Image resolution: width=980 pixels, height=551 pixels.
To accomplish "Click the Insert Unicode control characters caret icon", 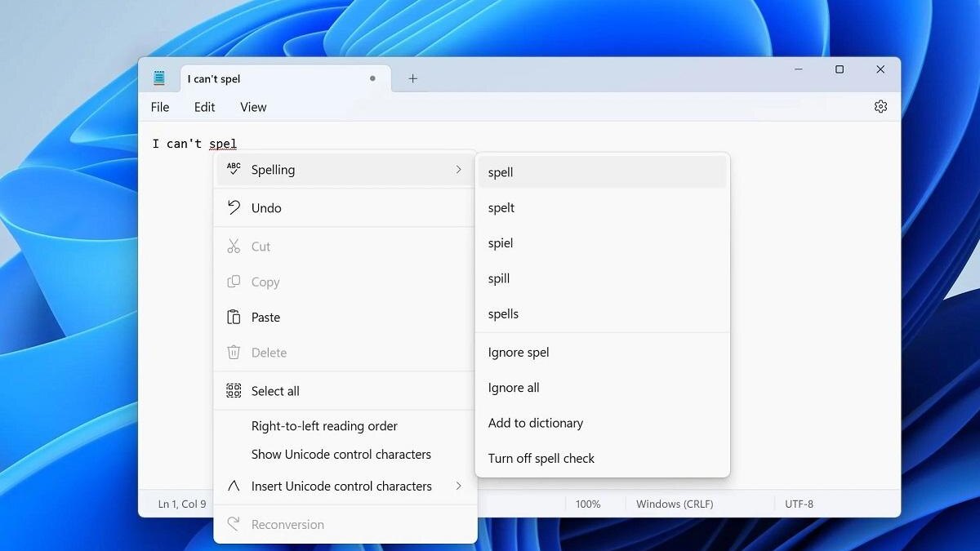I will click(234, 486).
